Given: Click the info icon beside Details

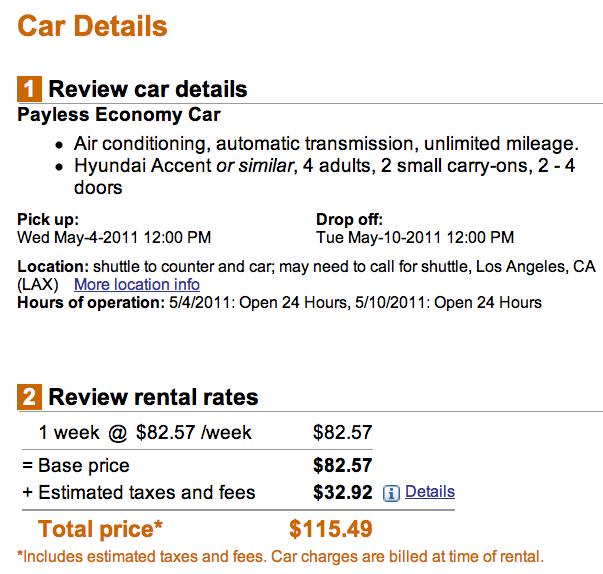Looking at the screenshot, I should (392, 493).
